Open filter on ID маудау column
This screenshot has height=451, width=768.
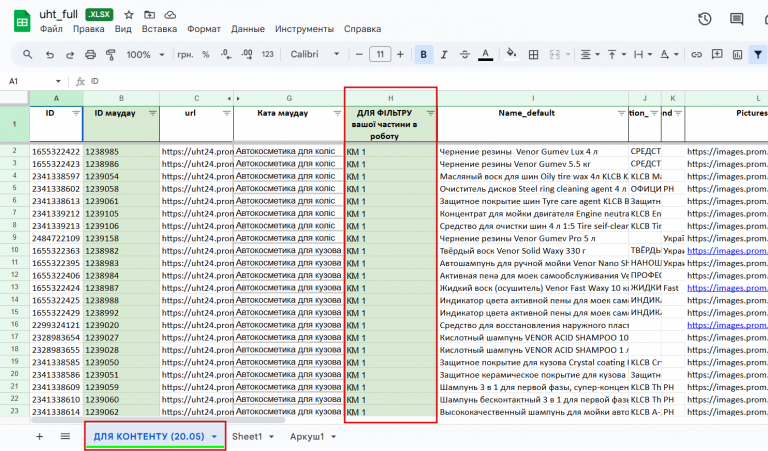pyautogui.click(x=153, y=113)
